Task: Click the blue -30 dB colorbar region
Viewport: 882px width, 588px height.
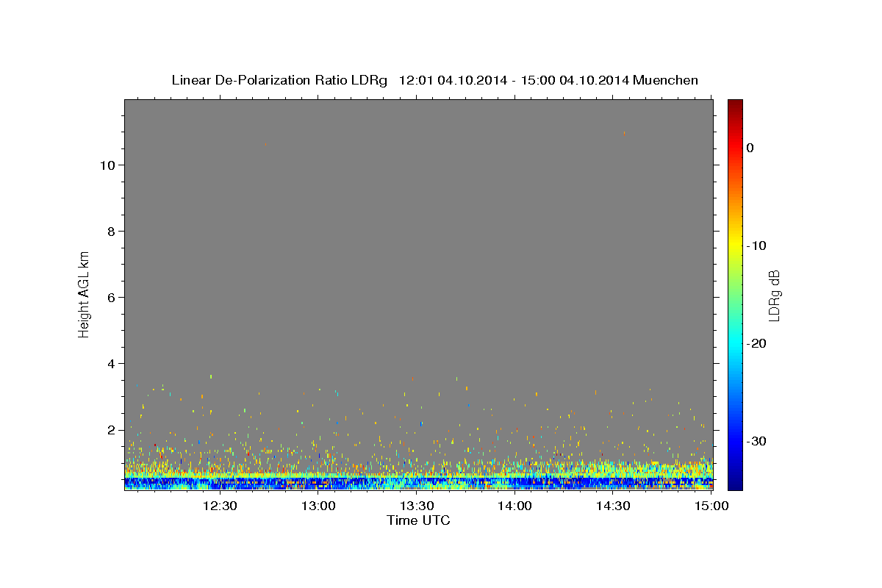Action: pos(735,441)
